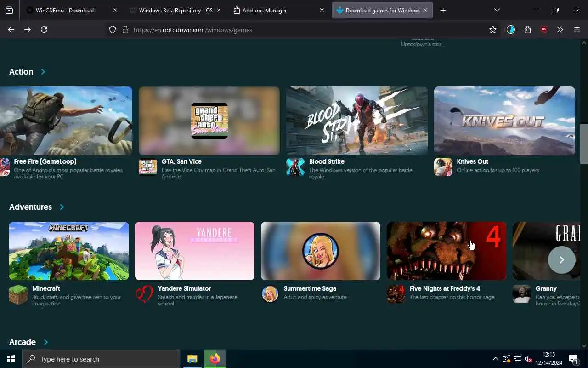Select the Download games for Windows tab
This screenshot has height=368, width=588.
click(x=382, y=10)
